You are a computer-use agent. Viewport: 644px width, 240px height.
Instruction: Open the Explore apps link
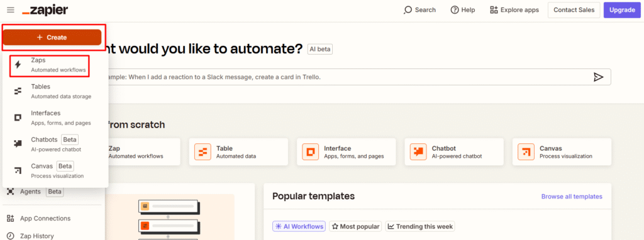(514, 10)
